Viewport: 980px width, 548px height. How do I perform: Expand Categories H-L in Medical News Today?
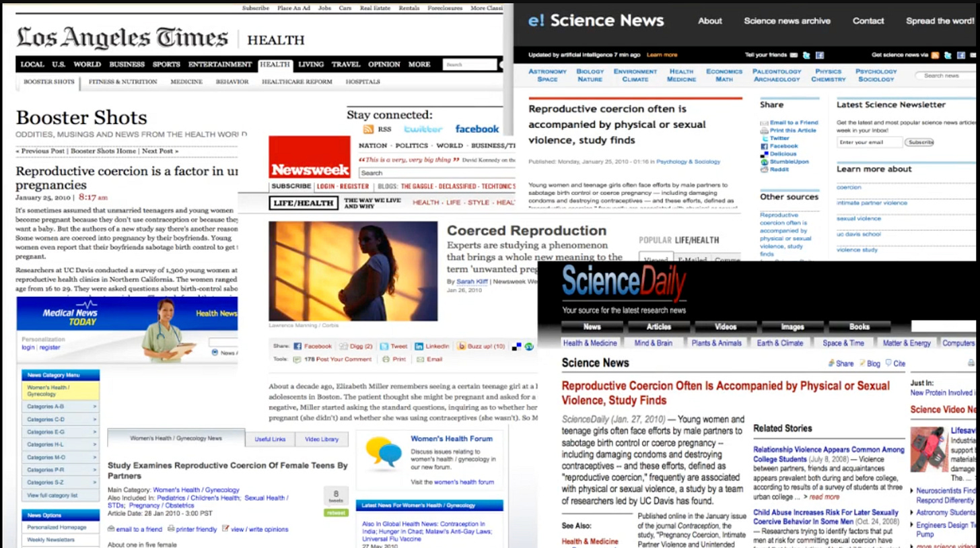[x=61, y=444]
